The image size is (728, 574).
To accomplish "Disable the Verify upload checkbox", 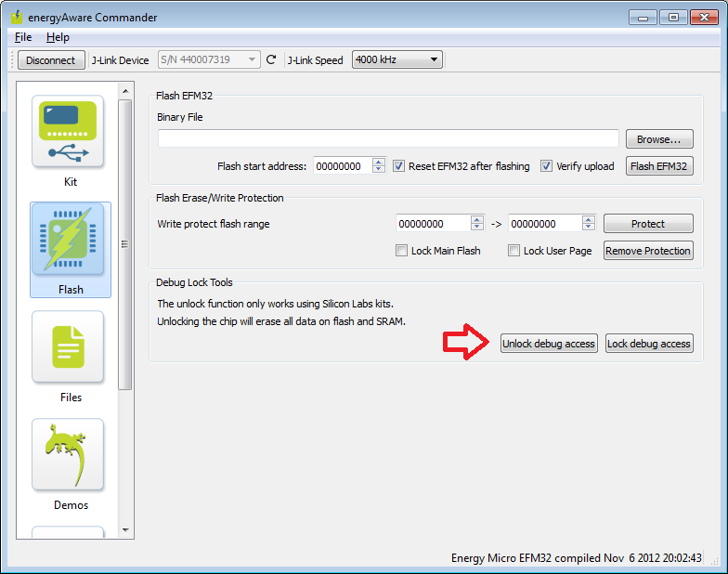I will tap(547, 166).
